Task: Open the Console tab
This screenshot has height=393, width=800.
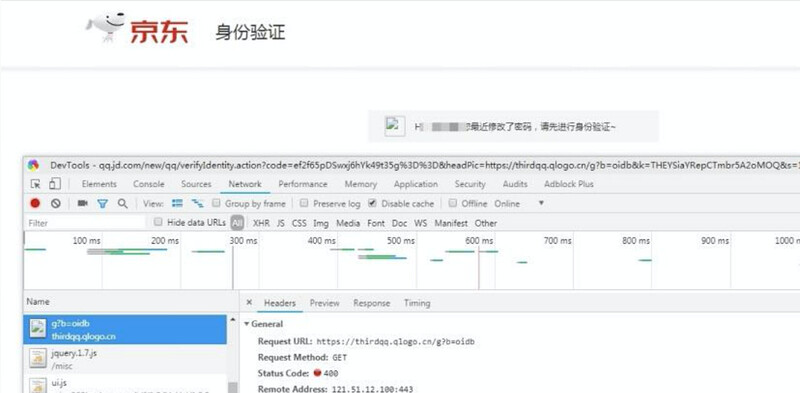Action: pos(148,184)
